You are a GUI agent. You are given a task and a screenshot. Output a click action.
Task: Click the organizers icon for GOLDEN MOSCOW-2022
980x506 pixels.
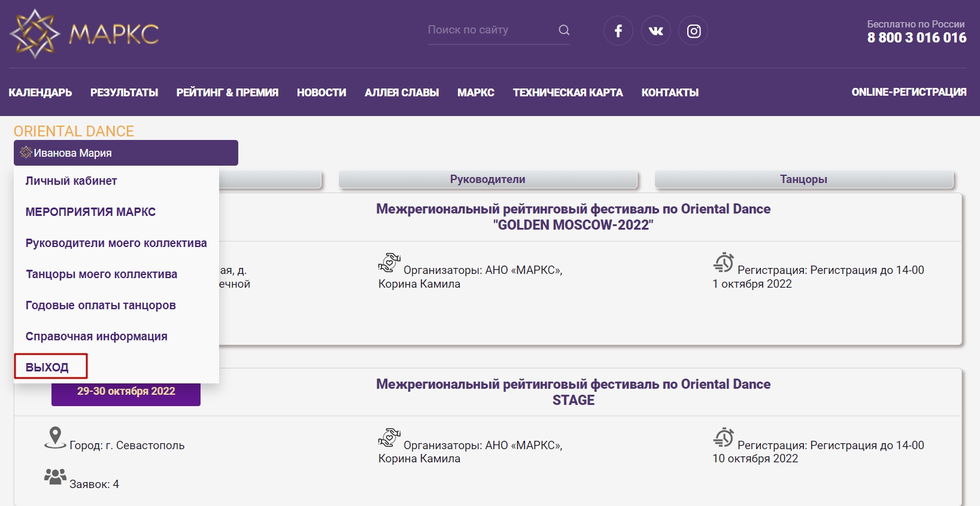[389, 263]
